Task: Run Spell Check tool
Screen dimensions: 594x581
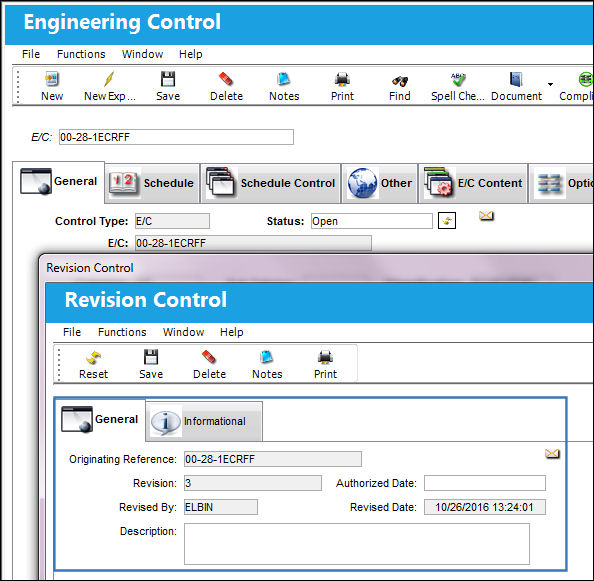Action: pos(458,86)
